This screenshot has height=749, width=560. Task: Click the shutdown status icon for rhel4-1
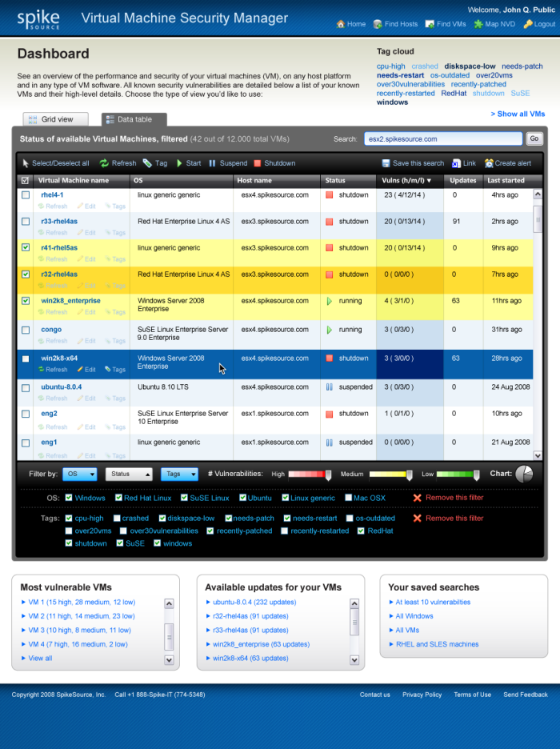point(329,195)
